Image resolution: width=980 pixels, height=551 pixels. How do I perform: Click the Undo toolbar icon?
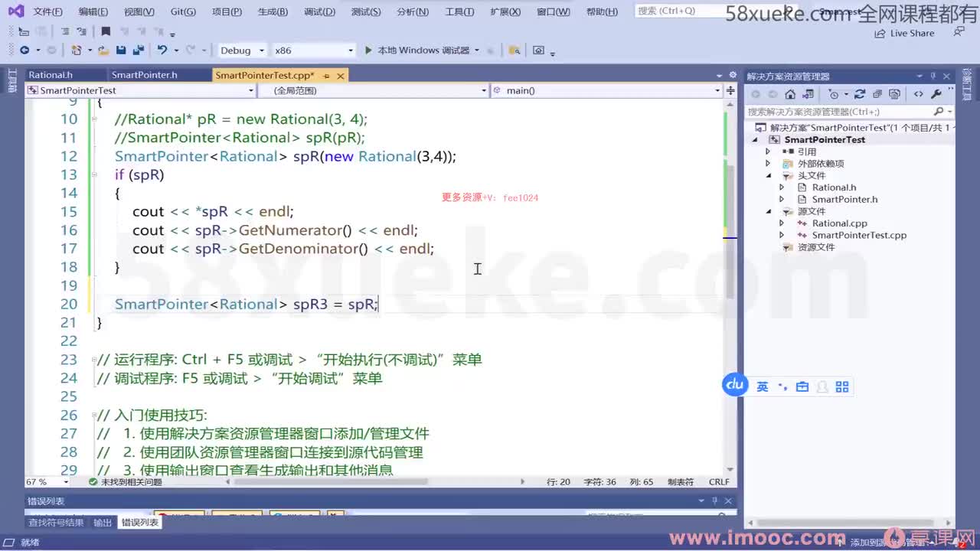(x=162, y=50)
